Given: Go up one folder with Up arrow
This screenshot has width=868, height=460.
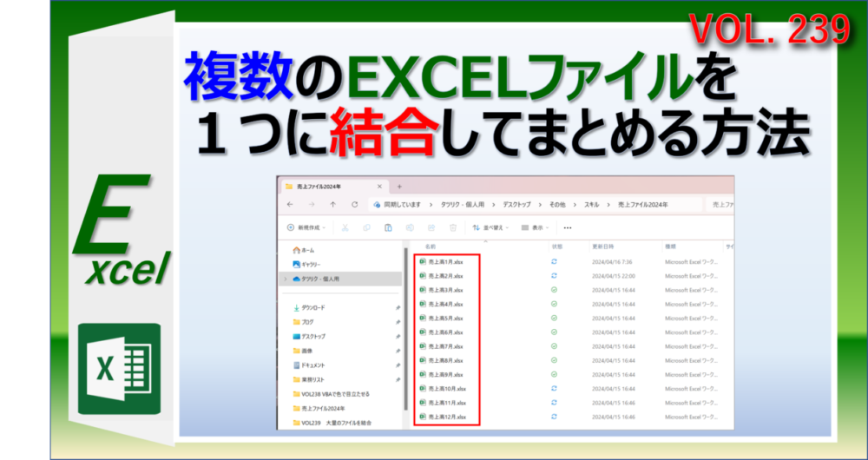Looking at the screenshot, I should click(x=333, y=205).
